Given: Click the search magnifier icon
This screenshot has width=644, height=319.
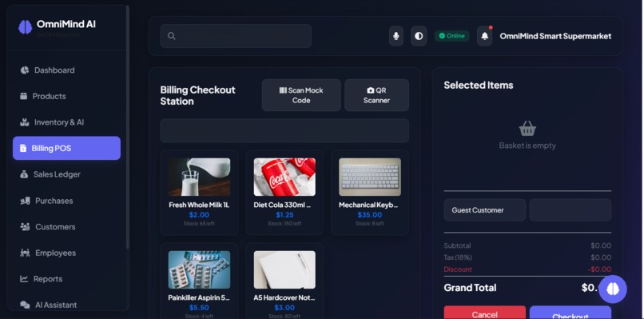Looking at the screenshot, I should coord(171,36).
